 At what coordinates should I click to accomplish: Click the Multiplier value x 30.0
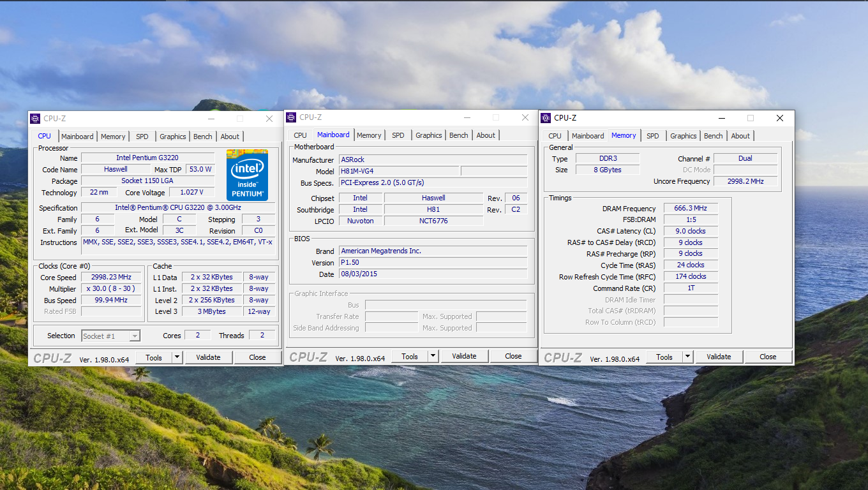[x=111, y=289]
